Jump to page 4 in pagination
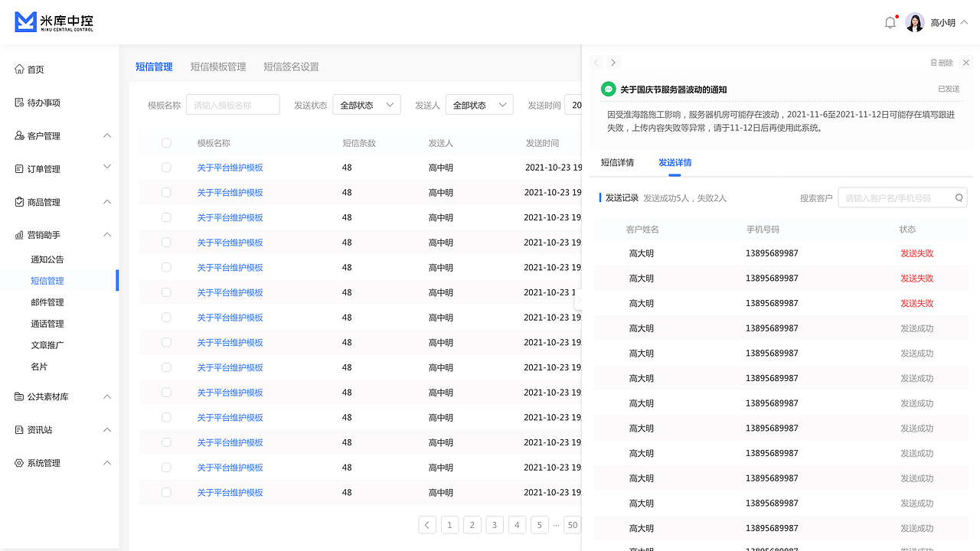 517,525
